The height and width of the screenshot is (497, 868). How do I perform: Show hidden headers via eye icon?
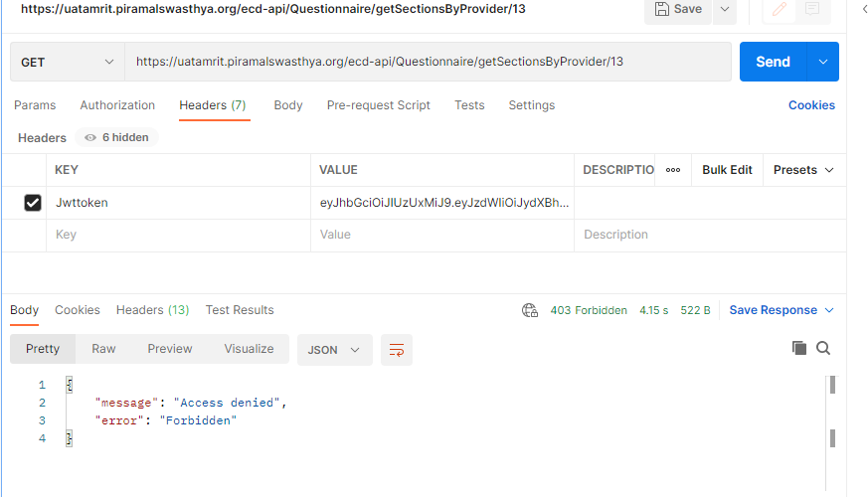(90, 138)
